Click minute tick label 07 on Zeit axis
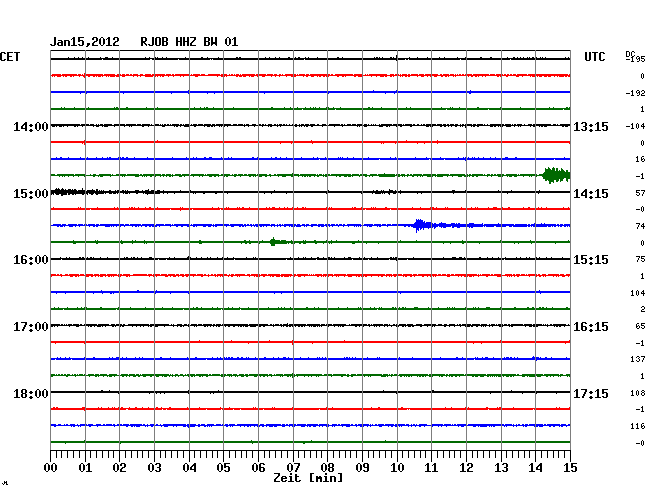Image resolution: width=650 pixels, height=494 pixels. coord(293,468)
